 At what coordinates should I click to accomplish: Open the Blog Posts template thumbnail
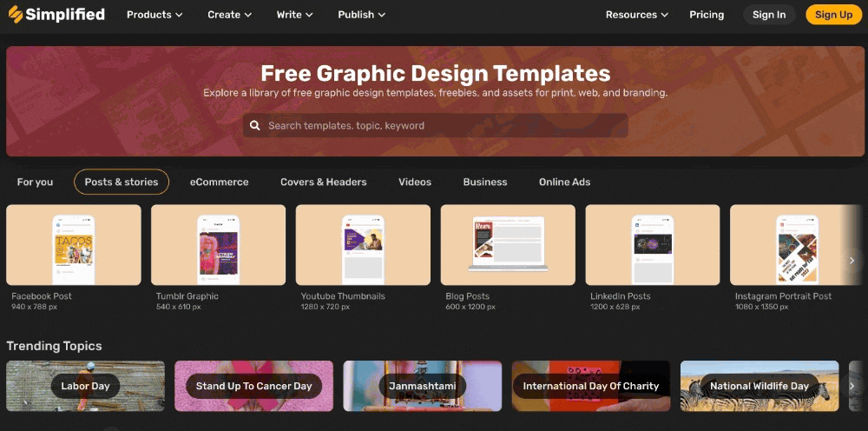508,245
